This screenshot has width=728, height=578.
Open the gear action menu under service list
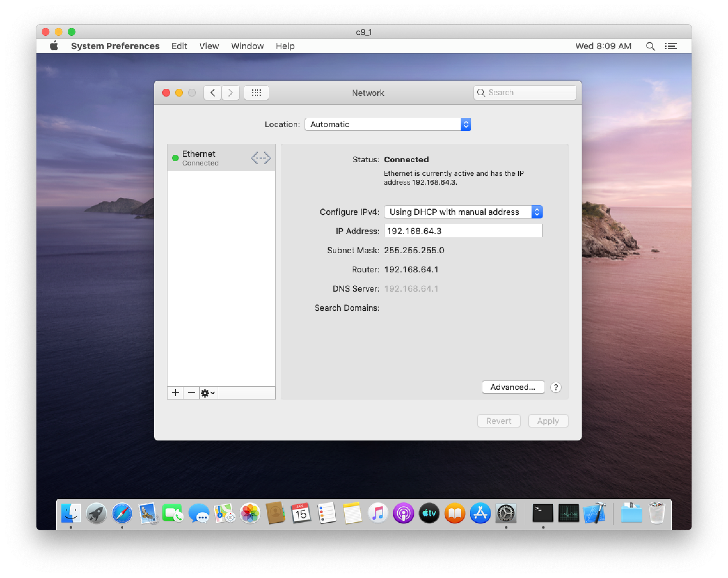pyautogui.click(x=208, y=393)
